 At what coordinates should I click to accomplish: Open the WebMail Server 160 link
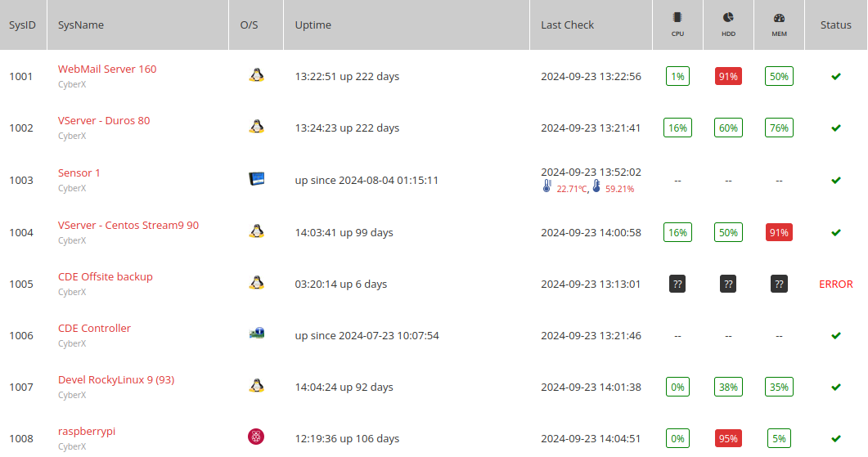pos(107,69)
